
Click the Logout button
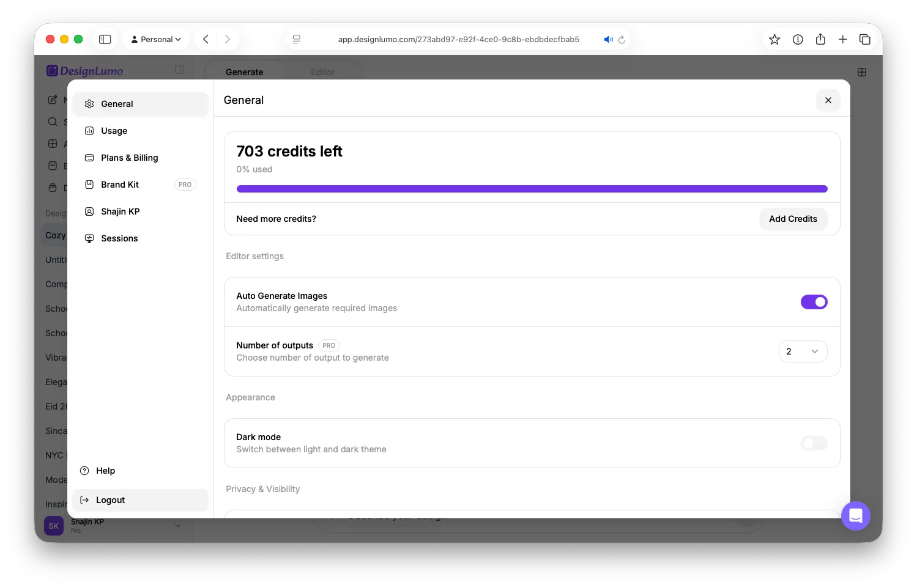140,500
